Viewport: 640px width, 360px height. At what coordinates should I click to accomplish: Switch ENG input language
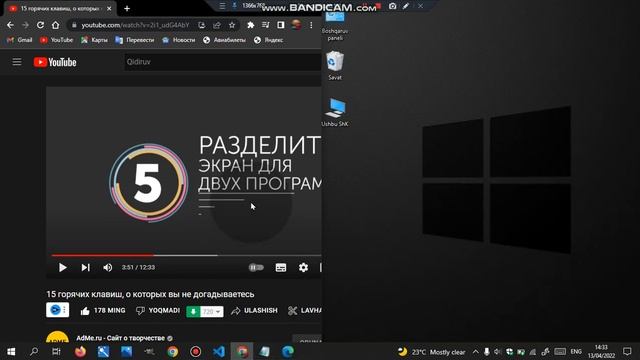coord(576,351)
